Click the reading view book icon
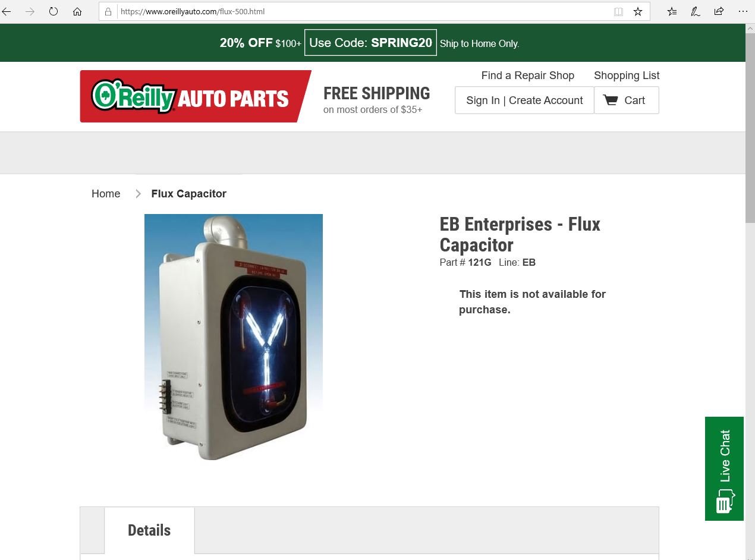The image size is (755, 560). click(618, 11)
